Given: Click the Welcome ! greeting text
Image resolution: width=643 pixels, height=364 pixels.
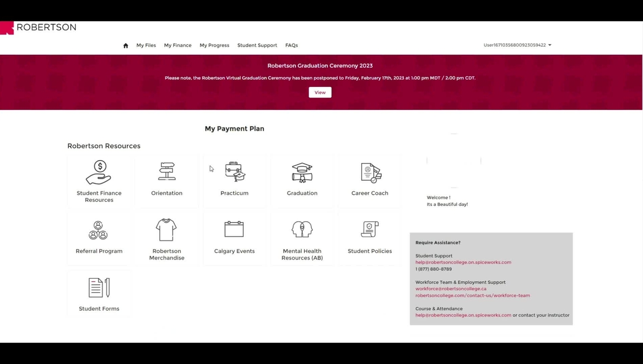Looking at the screenshot, I should (439, 198).
